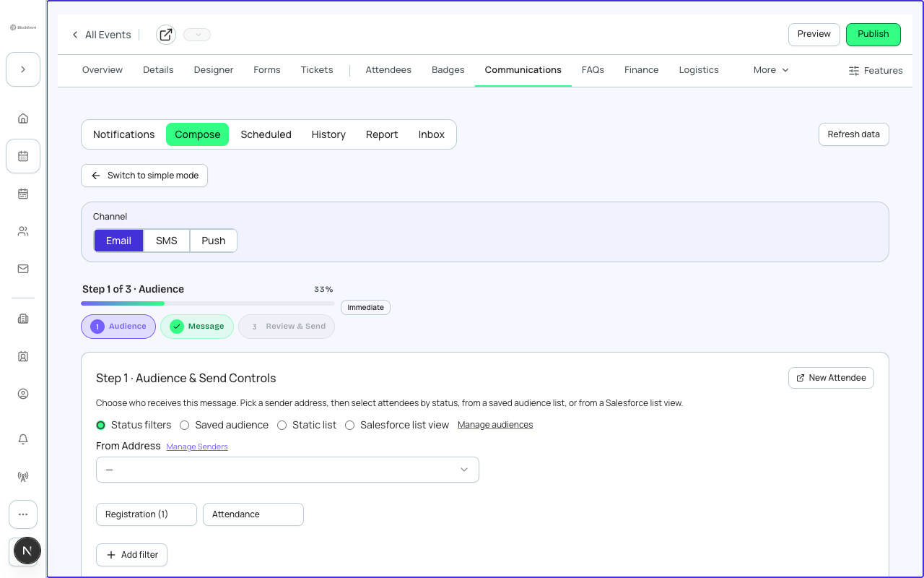Open the status dropdown next to the event link icon
This screenshot has height=578, width=924.
pyautogui.click(x=197, y=35)
